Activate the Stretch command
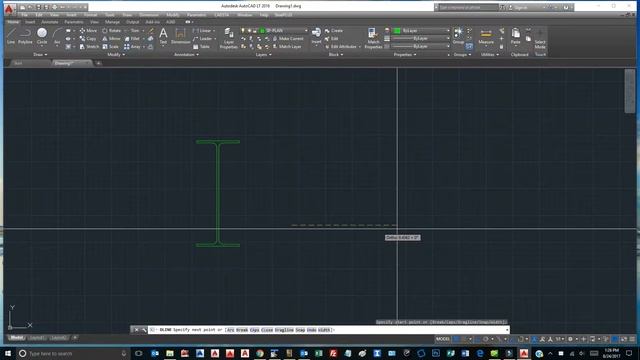Image resolution: width=640 pixels, height=360 pixels. (89, 47)
